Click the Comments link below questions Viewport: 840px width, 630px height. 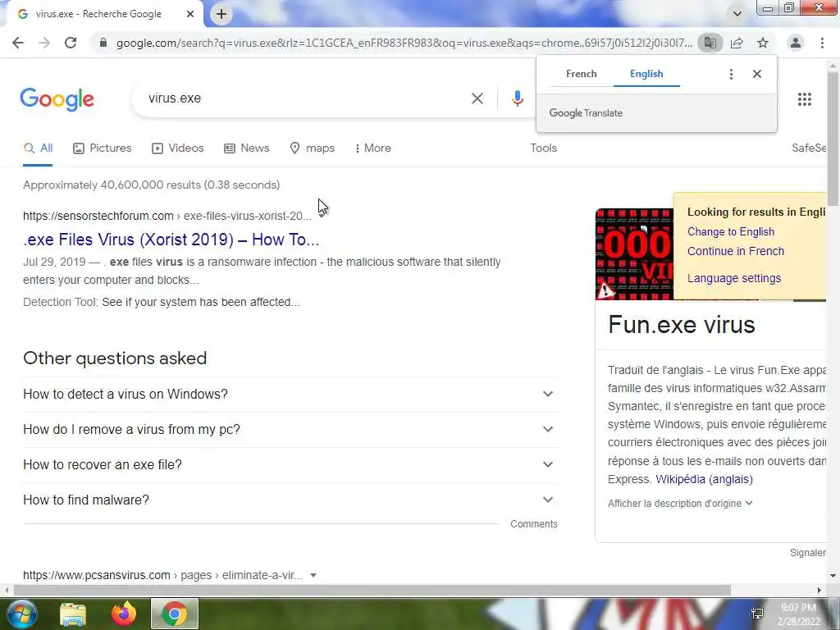(533, 524)
